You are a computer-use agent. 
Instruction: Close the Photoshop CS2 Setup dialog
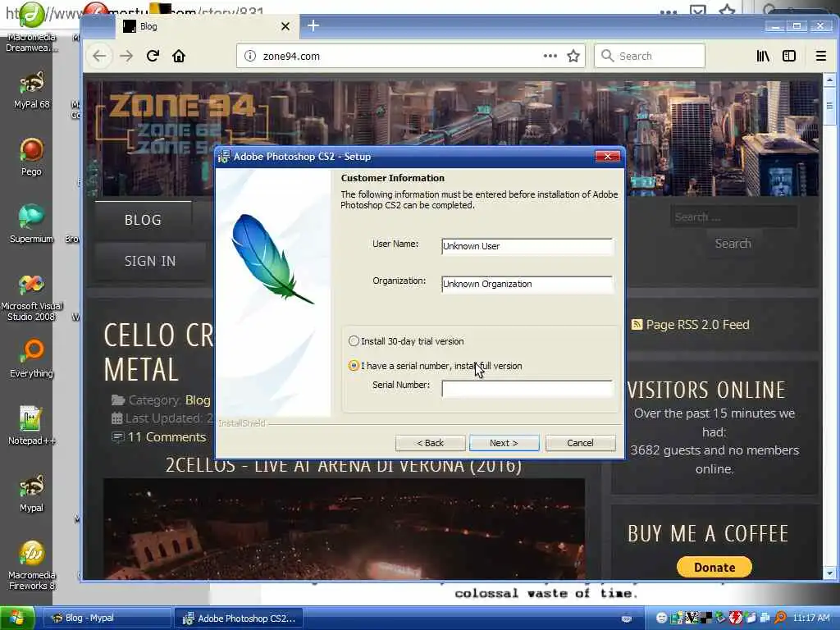(x=608, y=157)
